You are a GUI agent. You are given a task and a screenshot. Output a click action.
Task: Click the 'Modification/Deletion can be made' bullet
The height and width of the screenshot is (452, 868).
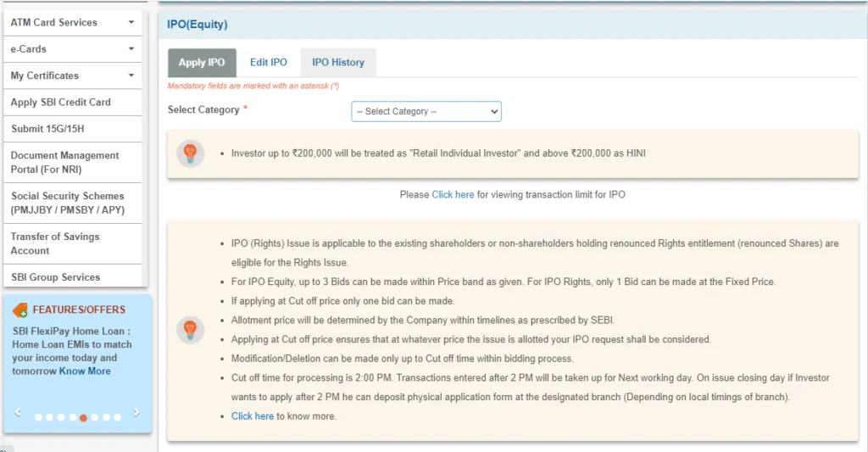click(403, 359)
